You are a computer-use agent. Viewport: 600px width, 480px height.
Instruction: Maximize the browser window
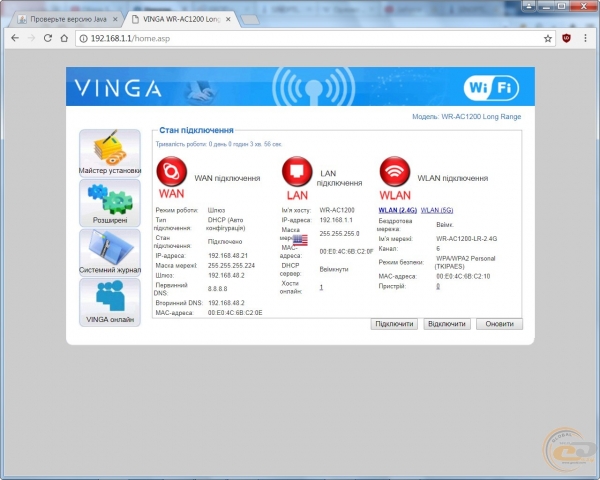(x=561, y=5)
